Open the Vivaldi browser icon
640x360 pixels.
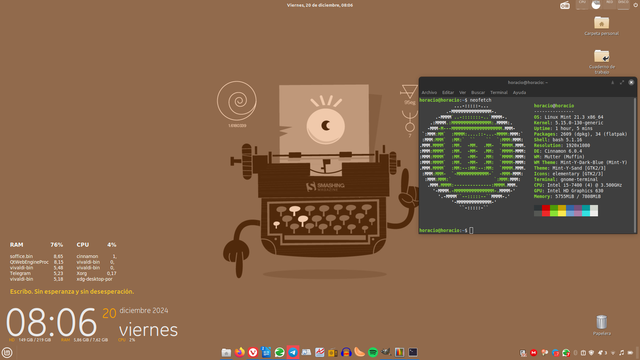(x=253, y=352)
